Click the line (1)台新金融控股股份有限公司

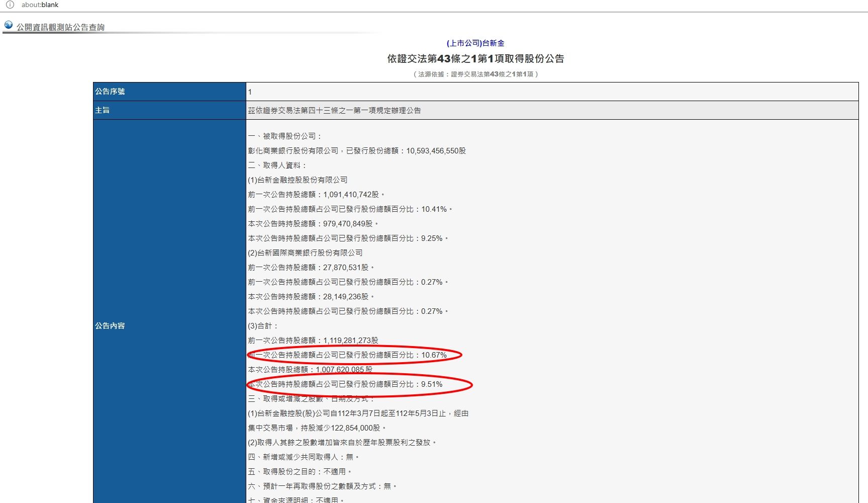click(x=298, y=180)
